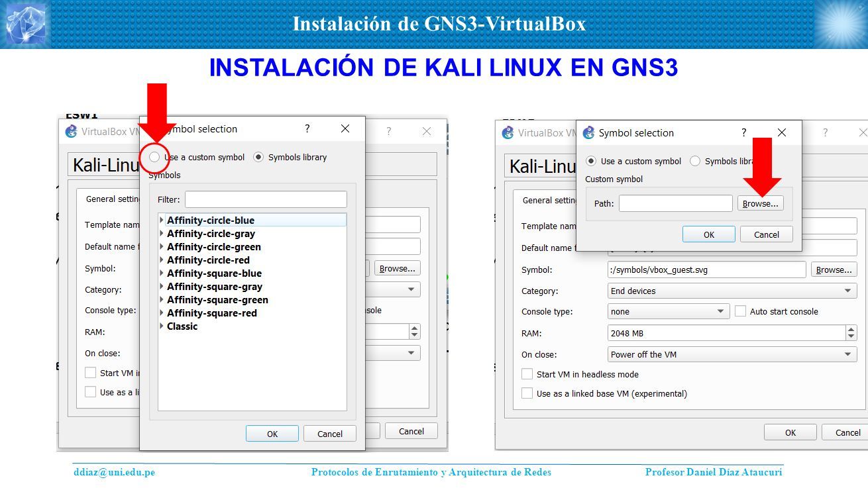This screenshot has width=868, height=488.
Task: Select Affinity-circle-blue row text
Action: pos(211,220)
